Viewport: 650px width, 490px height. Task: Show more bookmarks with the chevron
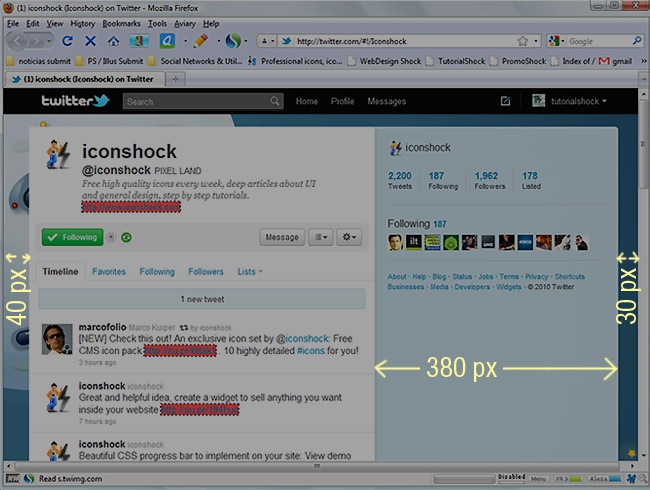[x=644, y=61]
